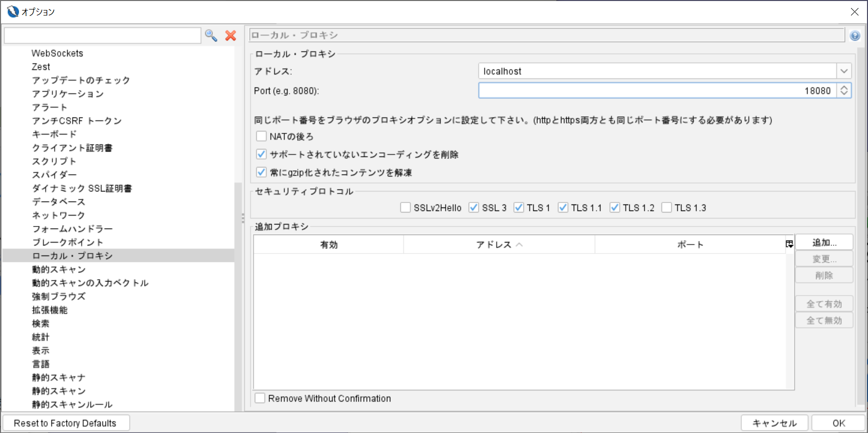The height and width of the screenshot is (433, 868).
Task: Select WebSockets in options tree
Action: [x=57, y=53]
